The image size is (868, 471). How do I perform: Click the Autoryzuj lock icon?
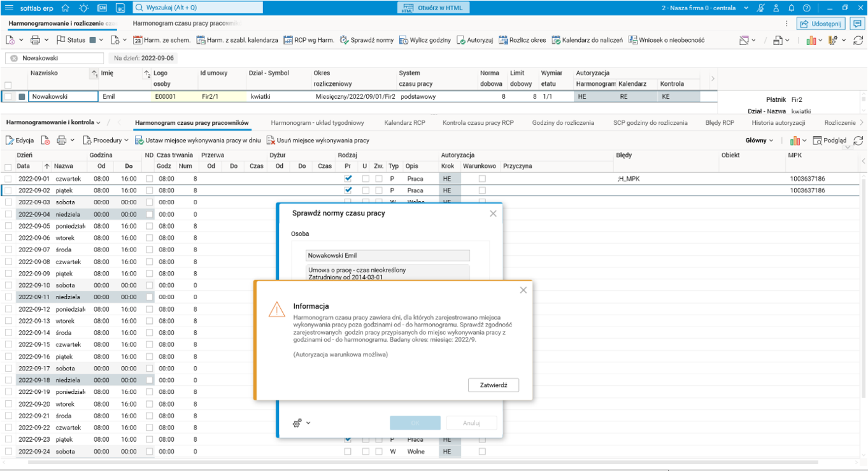click(460, 40)
